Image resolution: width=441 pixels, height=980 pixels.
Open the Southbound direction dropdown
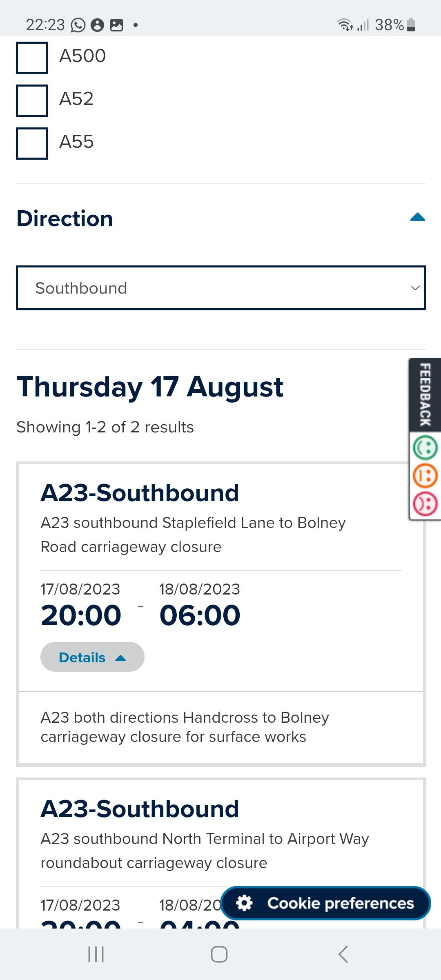(221, 288)
